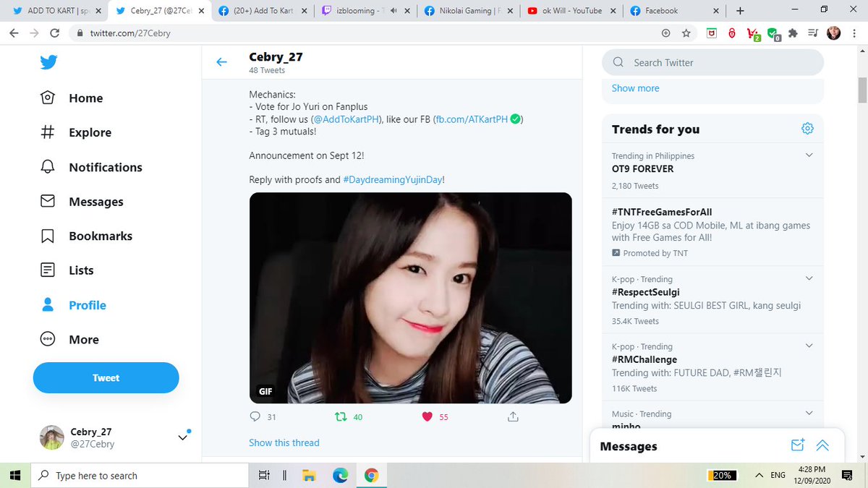Open the Explore page

pos(76,132)
